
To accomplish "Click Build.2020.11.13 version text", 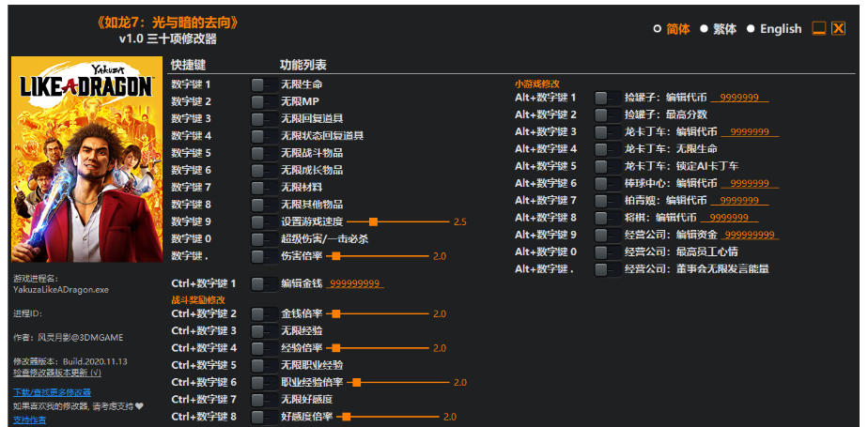I will point(95,361).
